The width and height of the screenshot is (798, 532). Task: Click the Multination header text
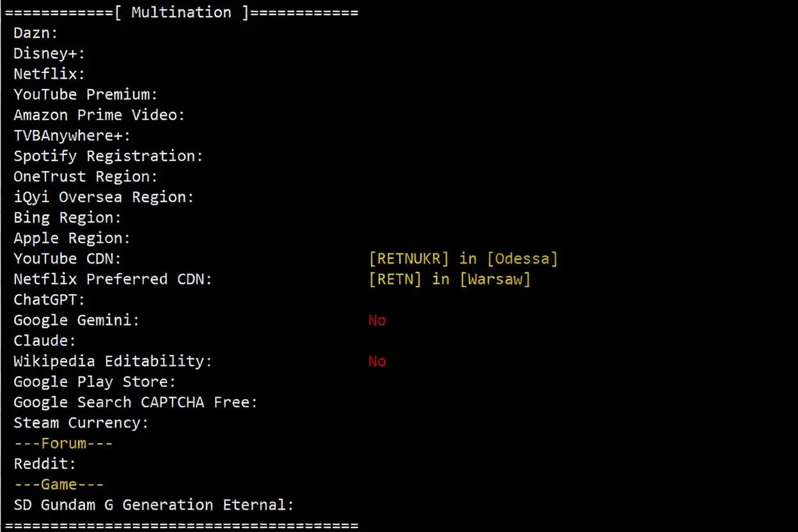point(181,12)
